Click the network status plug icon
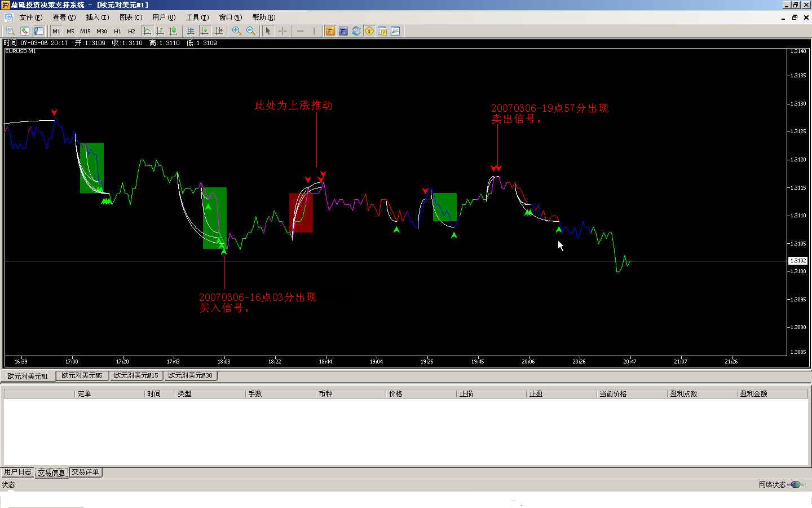Viewport: 812px width, 508px height. pos(796,484)
